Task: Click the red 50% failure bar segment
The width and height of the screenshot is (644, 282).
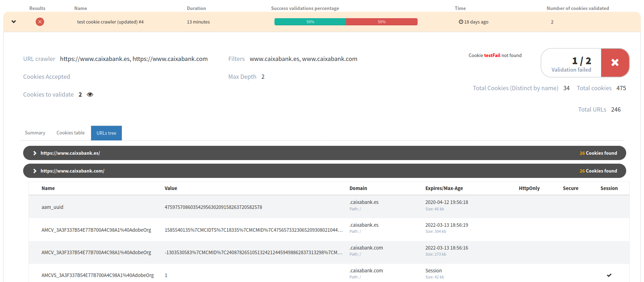Action: (382, 22)
